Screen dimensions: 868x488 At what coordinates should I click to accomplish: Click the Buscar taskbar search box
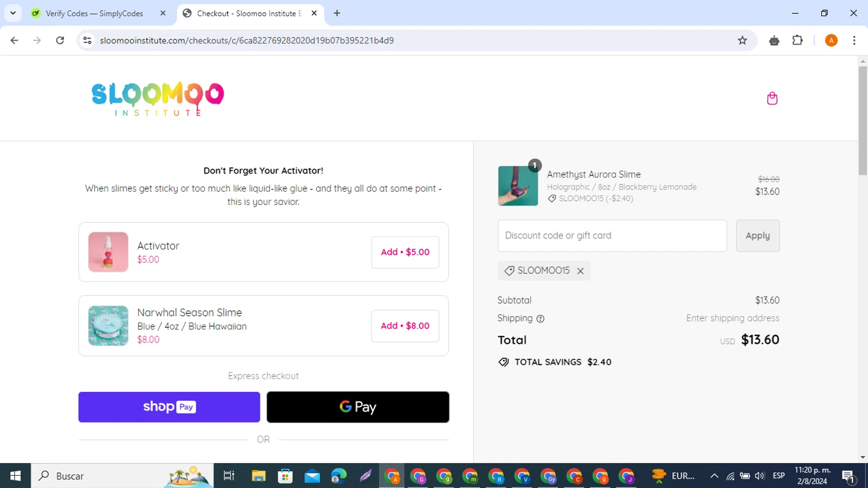coord(122,476)
